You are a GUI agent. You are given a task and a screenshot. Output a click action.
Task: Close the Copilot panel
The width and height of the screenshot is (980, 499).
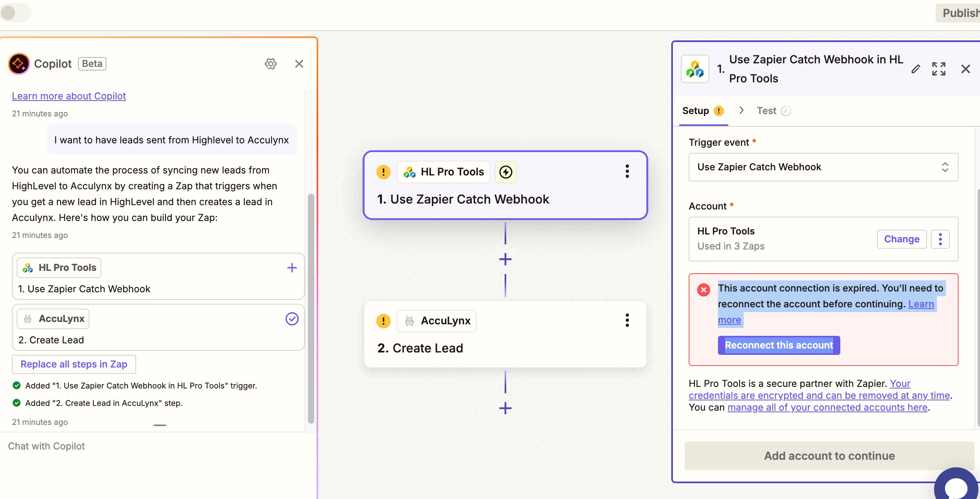299,64
